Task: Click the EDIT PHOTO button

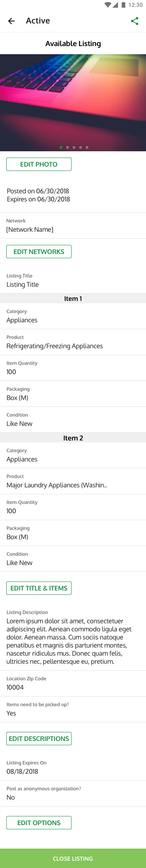Action: click(x=39, y=164)
